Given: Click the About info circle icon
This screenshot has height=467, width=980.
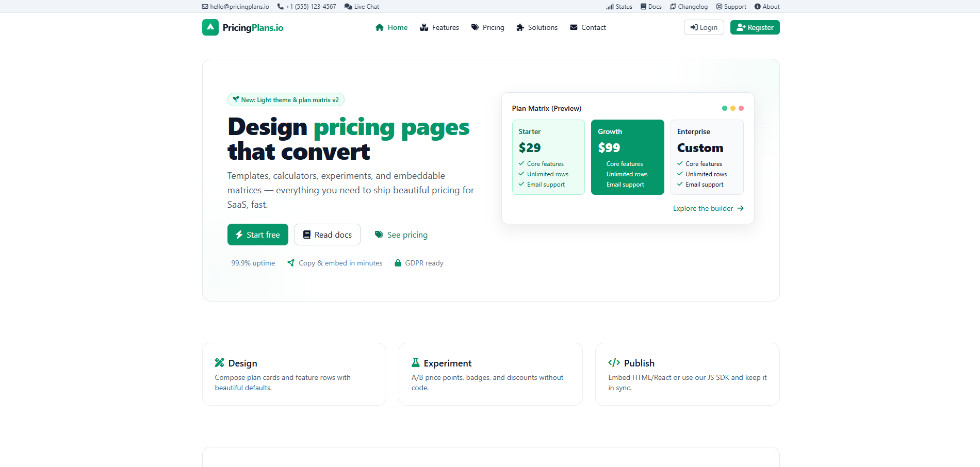Looking at the screenshot, I should coord(758,7).
